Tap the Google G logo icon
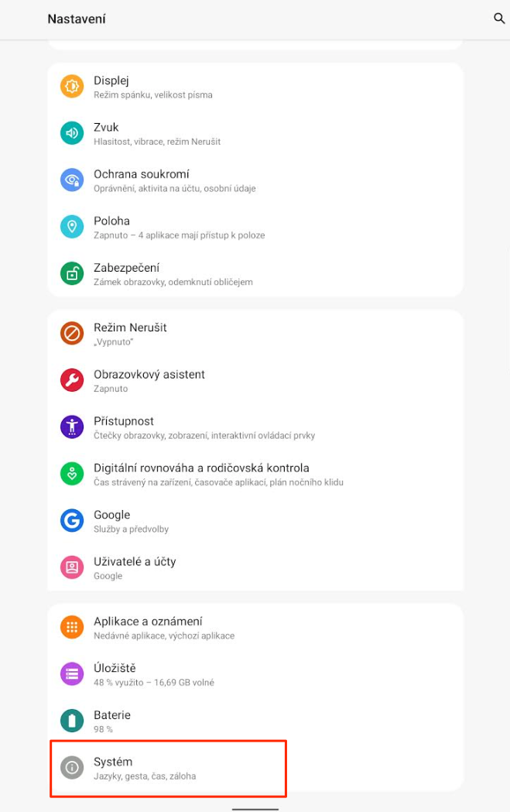This screenshot has width=510, height=812. click(x=72, y=521)
